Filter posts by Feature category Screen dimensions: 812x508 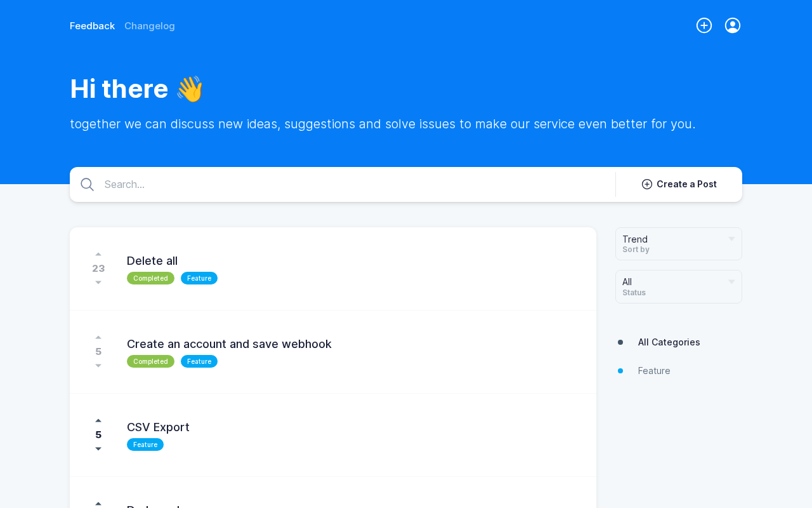654,371
